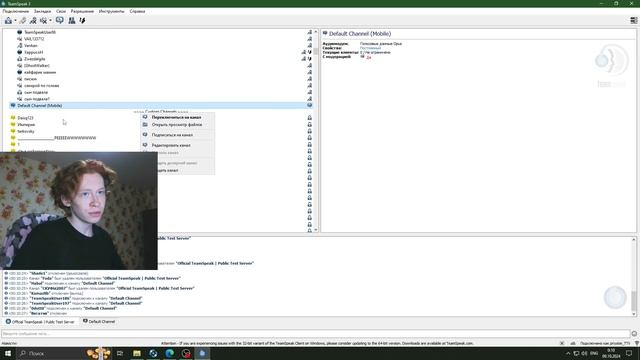Screen dimensions: 640x360
Task: Expand the system tray hidden icons chevron
Action: (x=568, y=353)
